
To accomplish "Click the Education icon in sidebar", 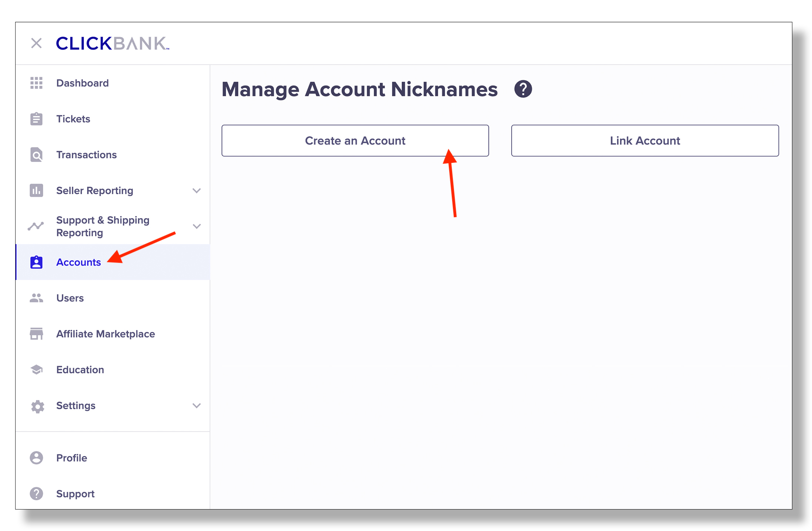I will click(36, 369).
